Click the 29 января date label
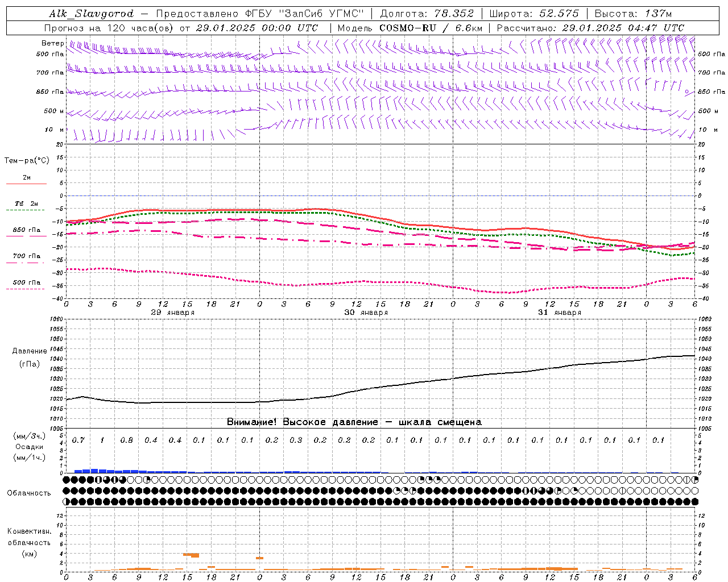 pyautogui.click(x=173, y=313)
